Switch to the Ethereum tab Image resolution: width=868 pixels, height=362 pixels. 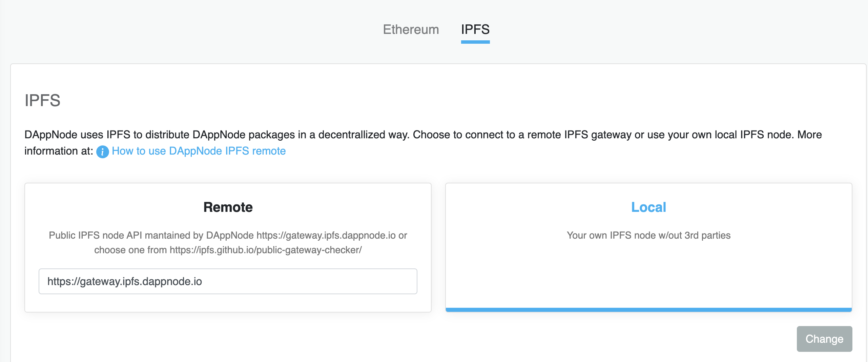click(411, 30)
